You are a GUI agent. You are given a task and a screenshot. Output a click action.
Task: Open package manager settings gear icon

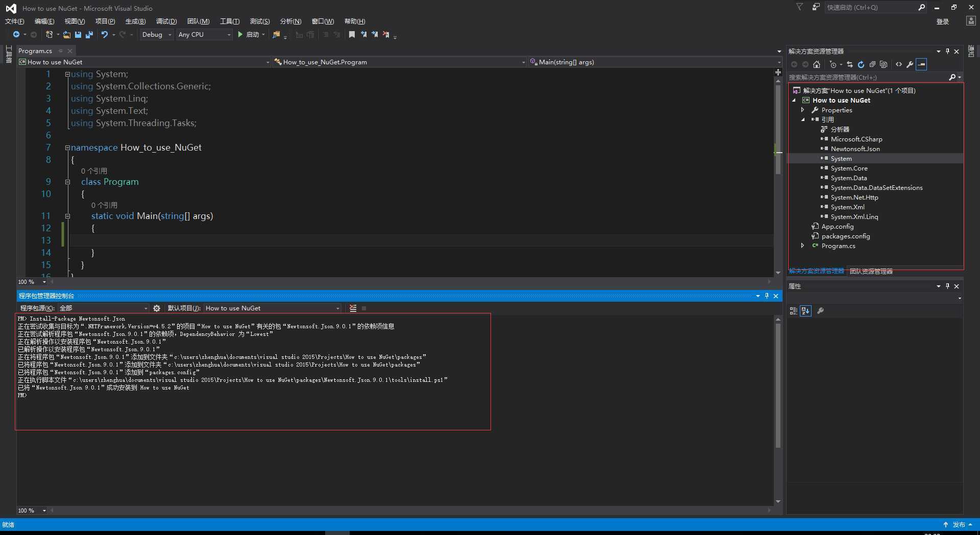click(157, 308)
